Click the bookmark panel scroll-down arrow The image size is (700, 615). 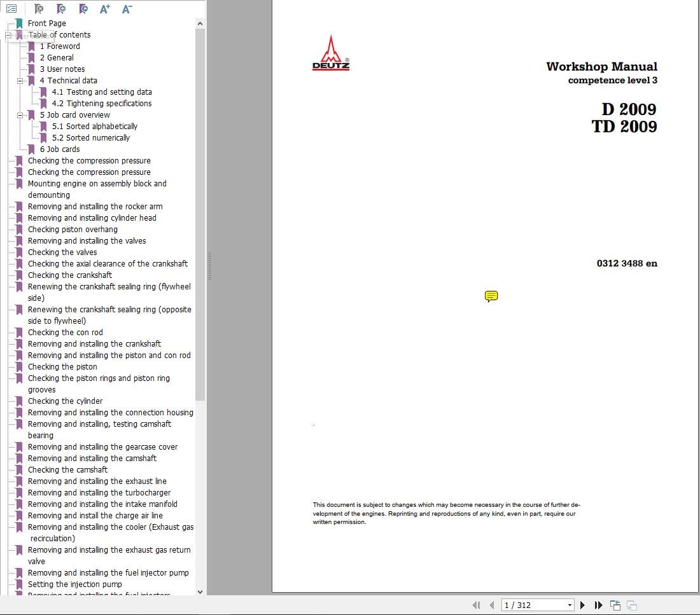point(200,592)
